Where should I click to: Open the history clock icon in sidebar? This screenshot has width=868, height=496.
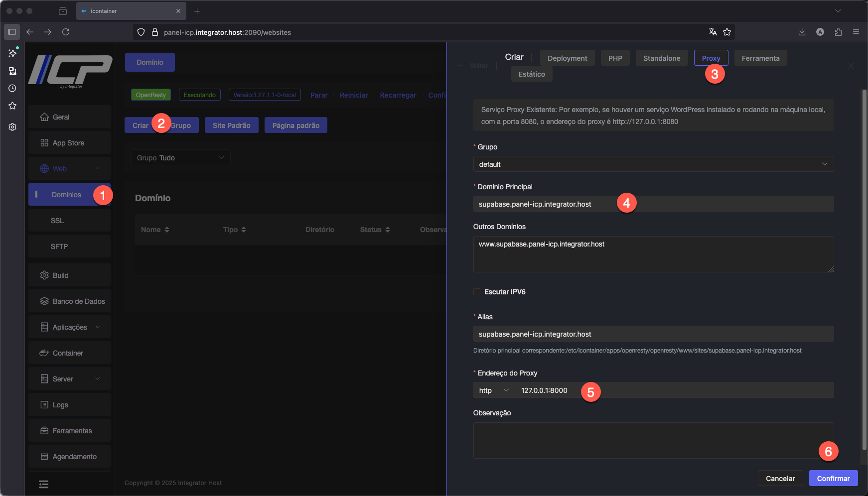pos(12,88)
